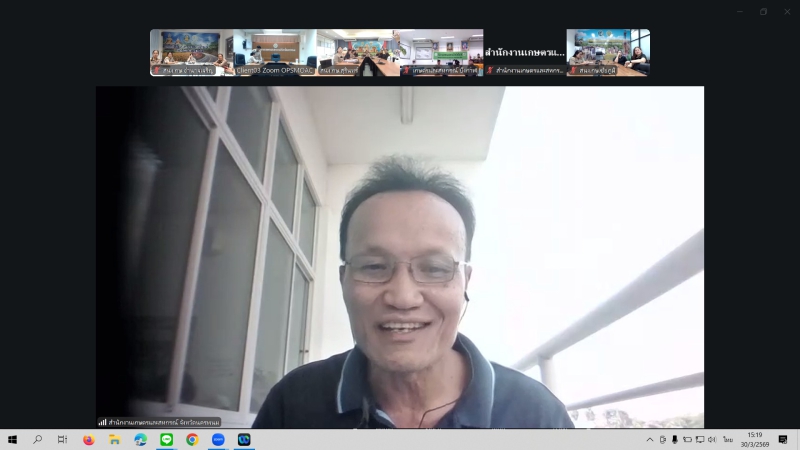This screenshot has width=800, height=450.
Task: Open Zoom from the taskbar
Action: point(218,439)
